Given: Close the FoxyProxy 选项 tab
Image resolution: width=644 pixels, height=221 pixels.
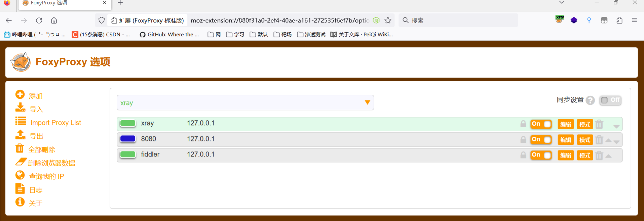Looking at the screenshot, I should coord(105,3).
